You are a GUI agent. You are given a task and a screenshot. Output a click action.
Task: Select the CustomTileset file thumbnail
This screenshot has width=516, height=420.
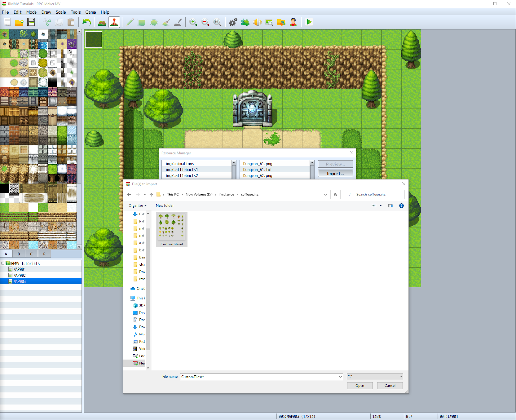tap(172, 230)
